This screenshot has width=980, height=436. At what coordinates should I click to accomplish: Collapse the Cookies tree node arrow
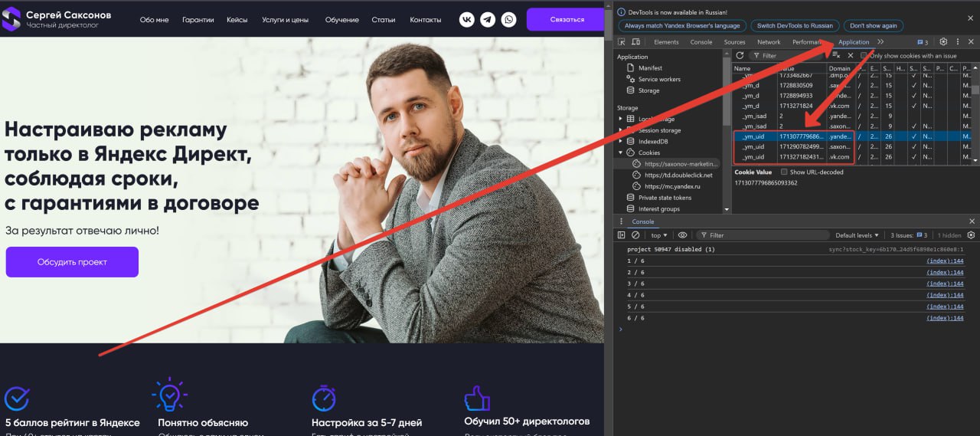(x=620, y=152)
